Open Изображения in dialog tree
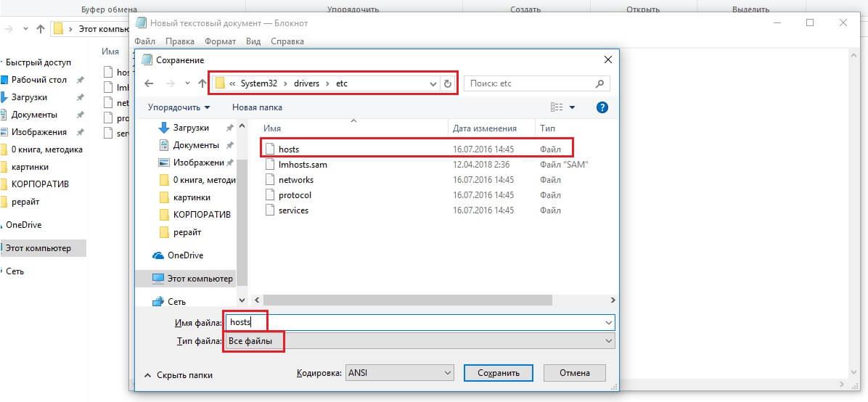 click(198, 163)
